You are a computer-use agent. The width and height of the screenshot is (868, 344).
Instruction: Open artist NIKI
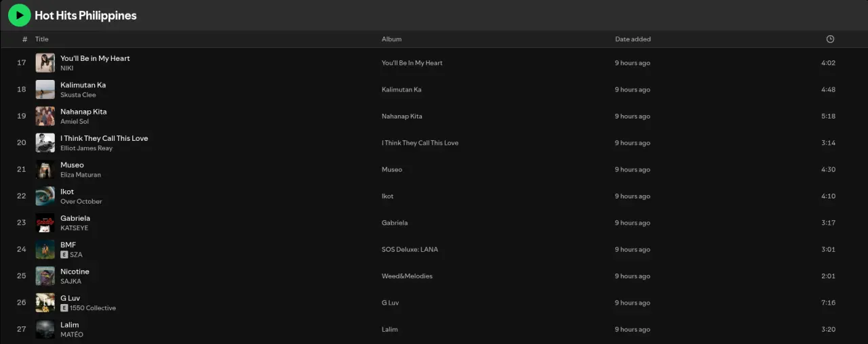point(66,68)
